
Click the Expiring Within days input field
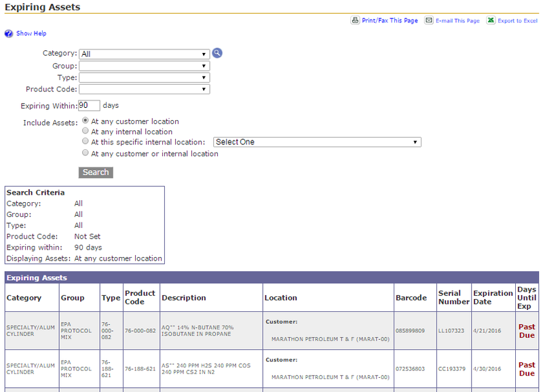pyautogui.click(x=89, y=106)
